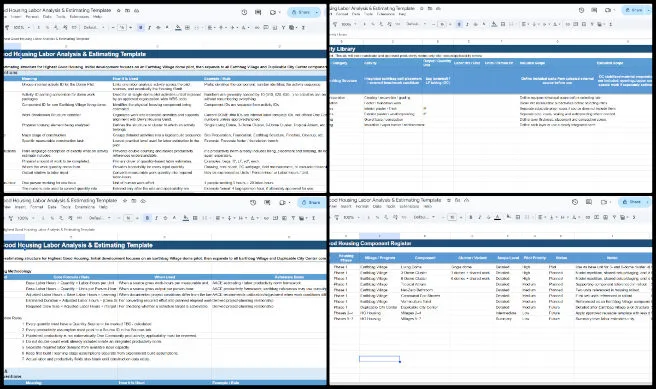Open vertical align dropdown in bottom-left window
This screenshot has height=389, width=656.
coord(231,218)
